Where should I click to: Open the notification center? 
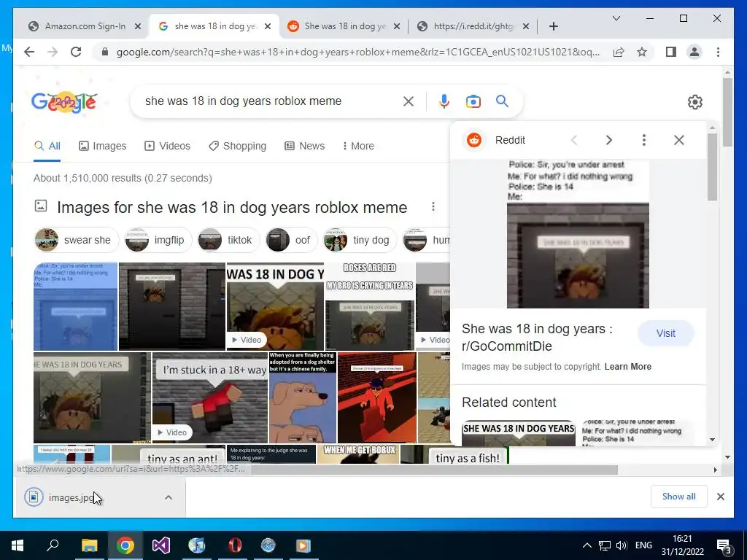tap(724, 545)
